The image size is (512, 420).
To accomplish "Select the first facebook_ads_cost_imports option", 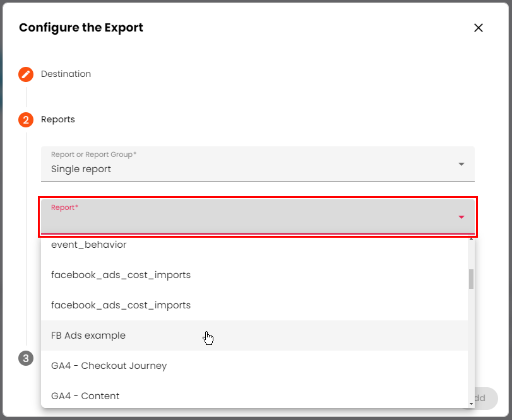I will (x=121, y=275).
